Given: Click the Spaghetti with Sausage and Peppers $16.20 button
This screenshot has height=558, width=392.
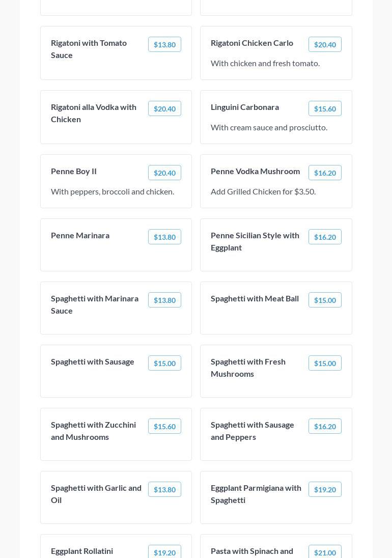Looking at the screenshot, I should [x=325, y=427].
